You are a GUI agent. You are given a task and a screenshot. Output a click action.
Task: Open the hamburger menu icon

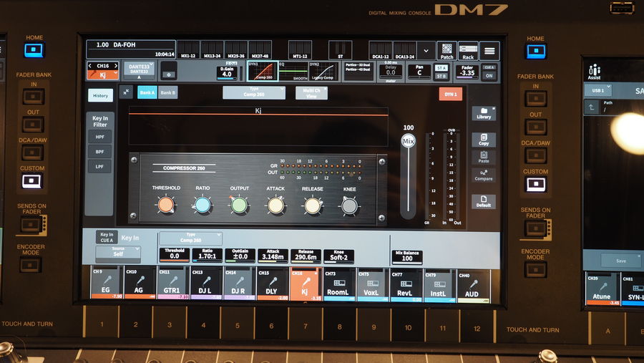(489, 51)
